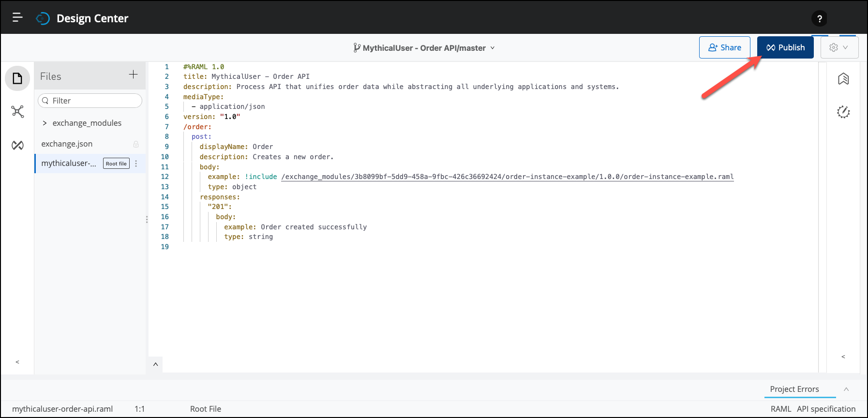Click the Root File status bar label
The width and height of the screenshot is (868, 418).
tap(206, 409)
